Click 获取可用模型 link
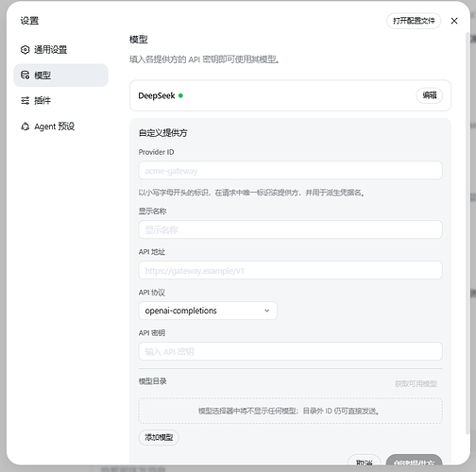Image resolution: width=476 pixels, height=472 pixels. point(416,384)
